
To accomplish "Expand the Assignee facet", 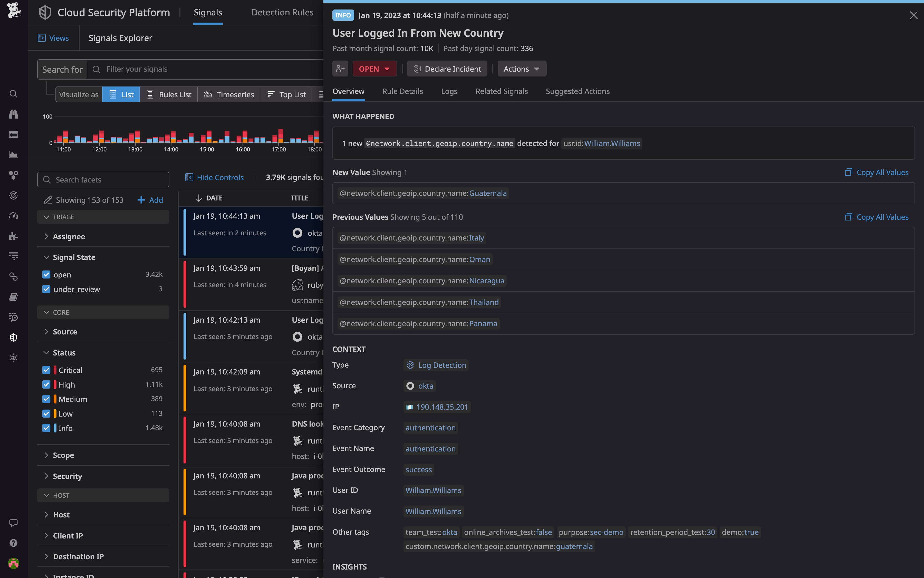I will [69, 236].
